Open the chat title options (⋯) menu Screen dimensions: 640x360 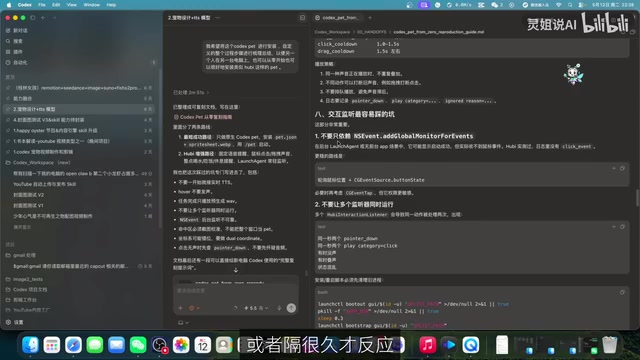coord(218,18)
